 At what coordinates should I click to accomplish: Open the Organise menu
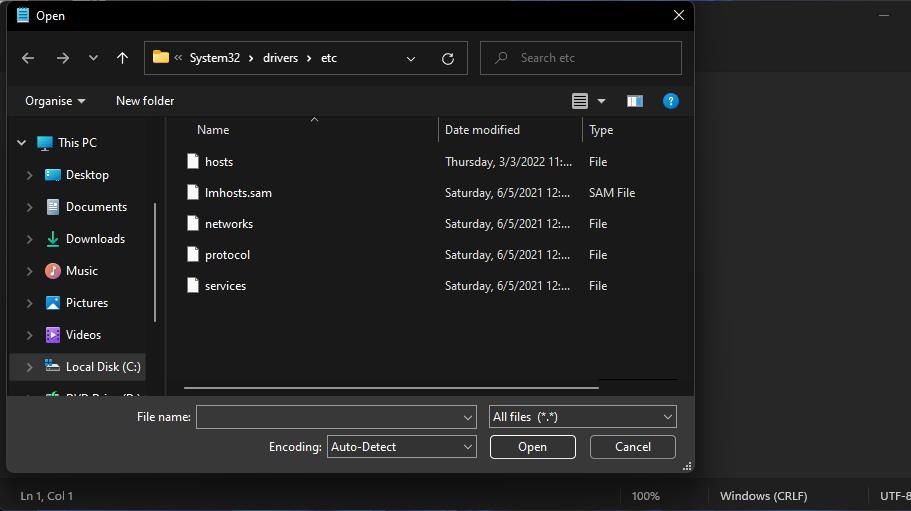pos(55,101)
